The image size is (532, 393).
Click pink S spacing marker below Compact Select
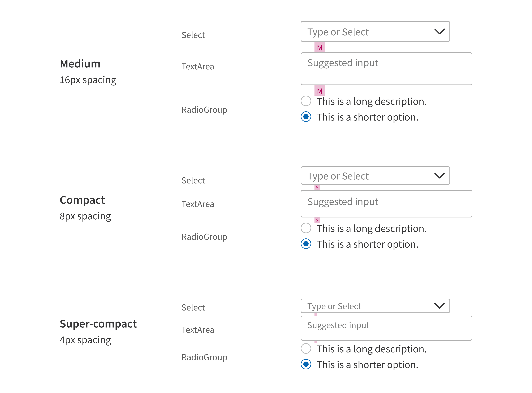[317, 187]
